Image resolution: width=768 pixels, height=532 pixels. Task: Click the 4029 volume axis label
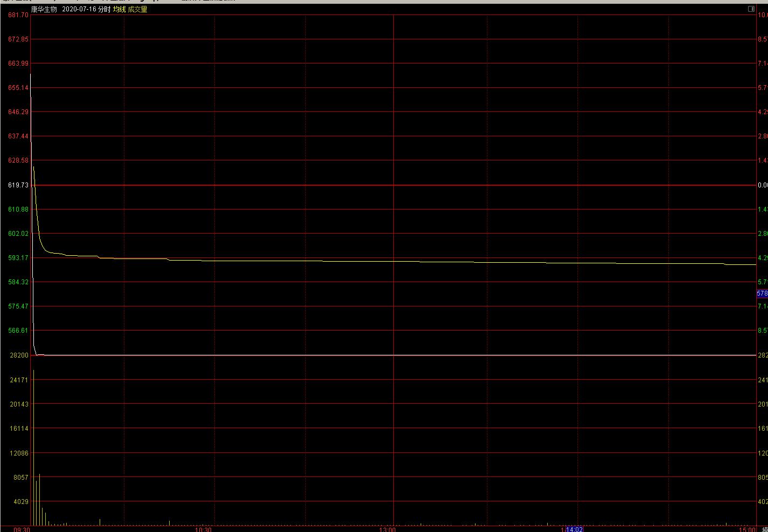[x=21, y=502]
